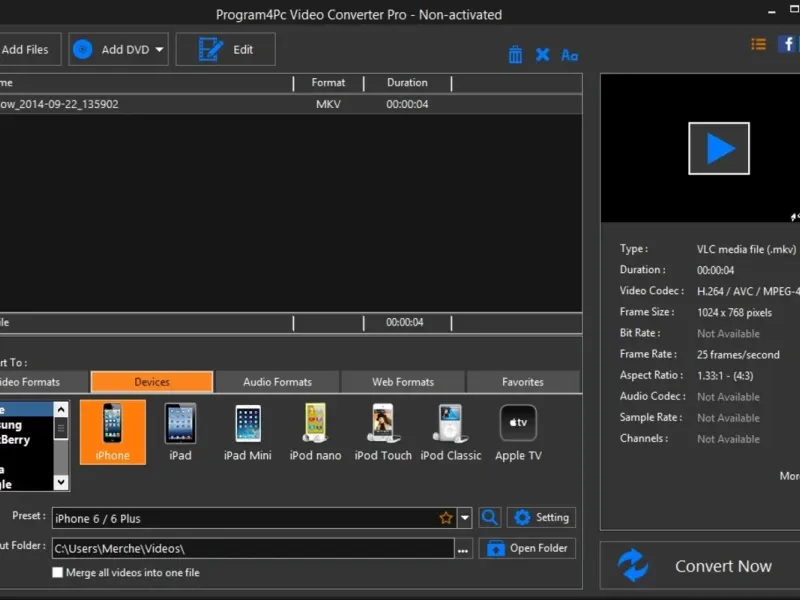Click the blue X remove icon
The height and width of the screenshot is (600, 800).
[x=542, y=55]
